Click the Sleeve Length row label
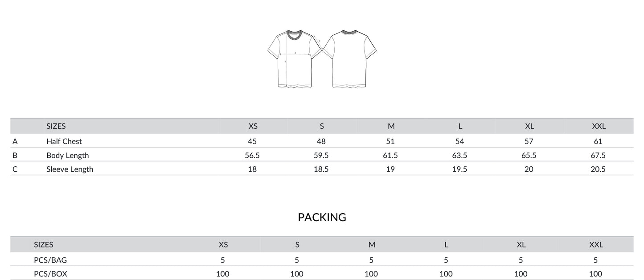This screenshot has width=644, height=280. [x=70, y=169]
